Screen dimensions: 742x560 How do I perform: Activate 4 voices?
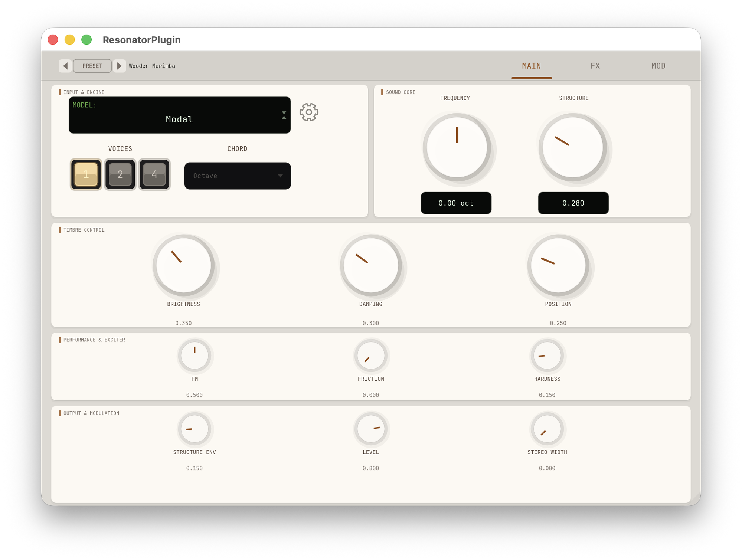coord(154,174)
